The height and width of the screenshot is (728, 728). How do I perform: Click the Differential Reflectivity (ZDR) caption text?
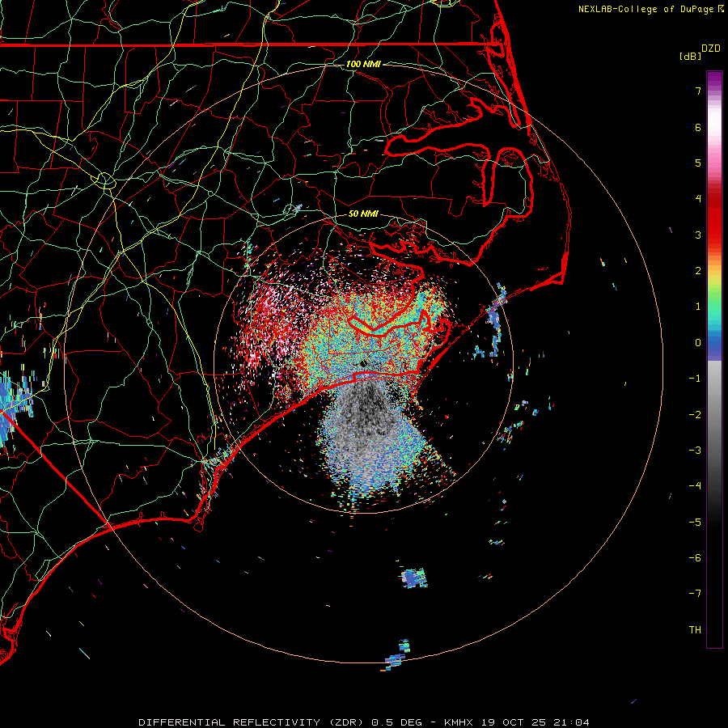pos(253,722)
